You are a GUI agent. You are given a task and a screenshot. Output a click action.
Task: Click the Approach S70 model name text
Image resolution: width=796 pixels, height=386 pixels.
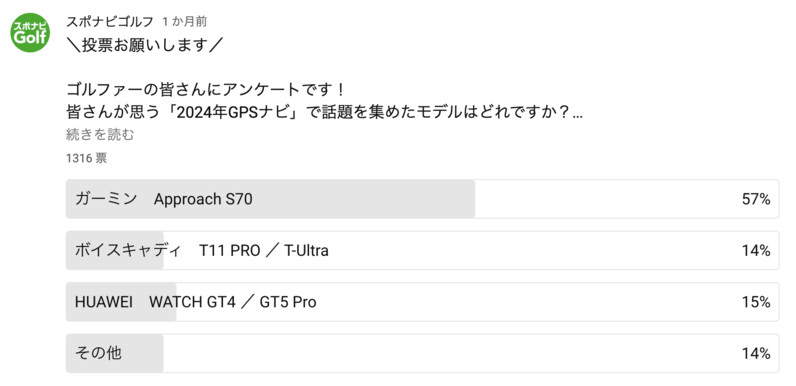[203, 200]
